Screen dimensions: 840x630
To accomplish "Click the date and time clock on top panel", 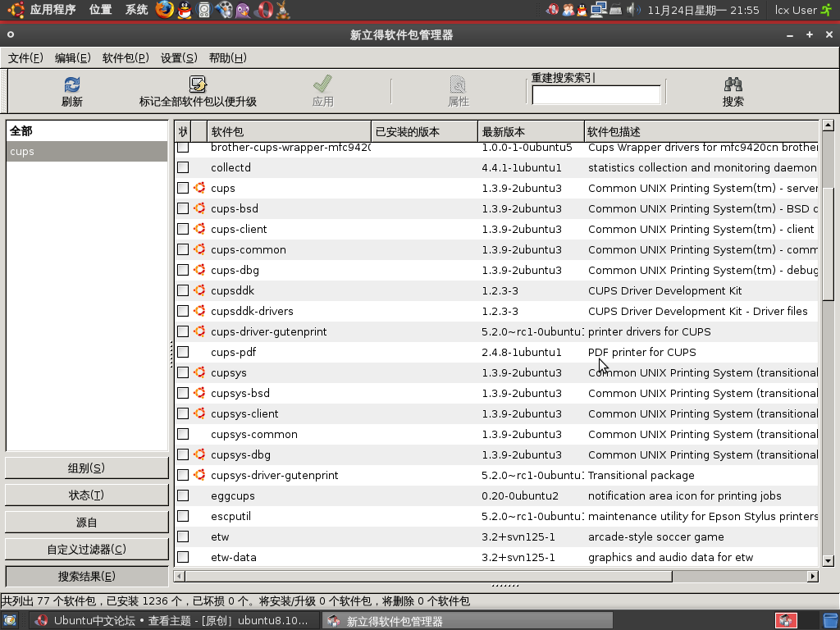I will 703,10.
